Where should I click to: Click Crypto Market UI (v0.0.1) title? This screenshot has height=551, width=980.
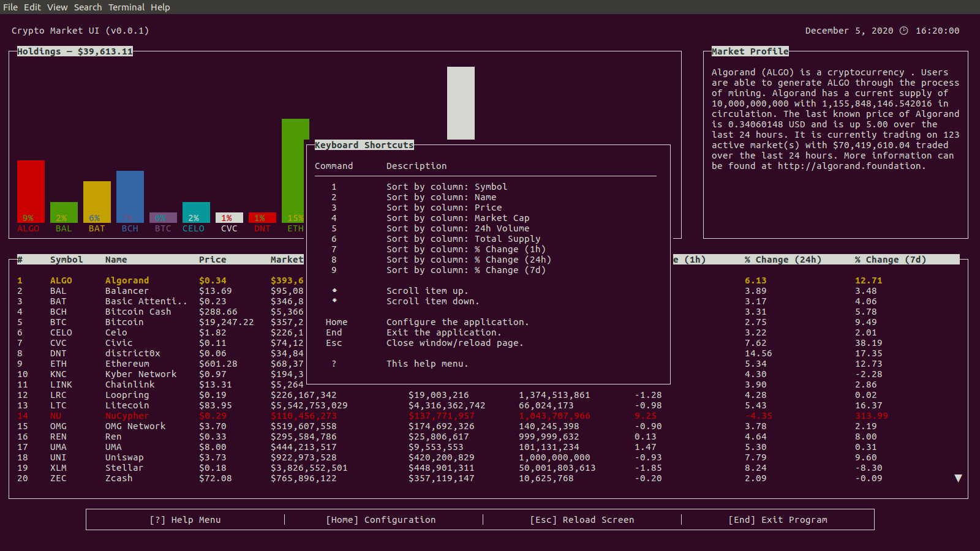[x=80, y=31]
